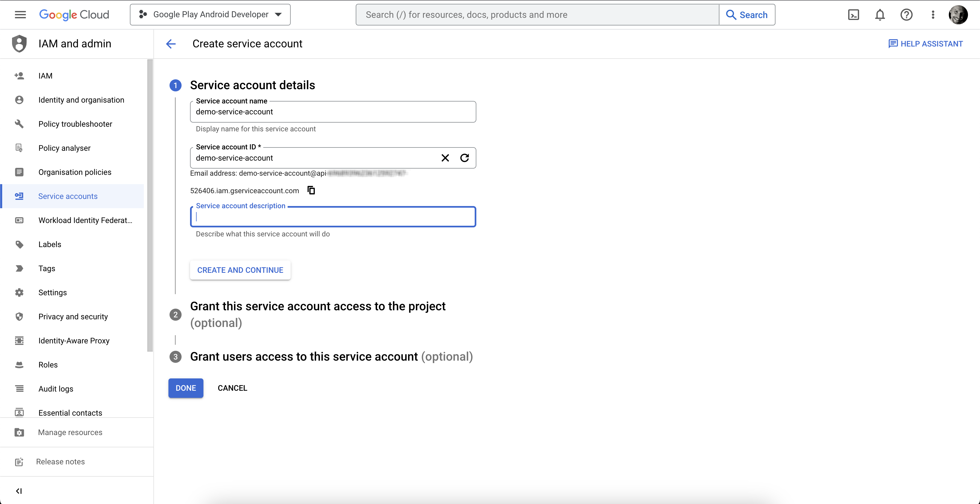This screenshot has height=504, width=980.
Task: Copy the service account email address
Action: [x=311, y=190]
